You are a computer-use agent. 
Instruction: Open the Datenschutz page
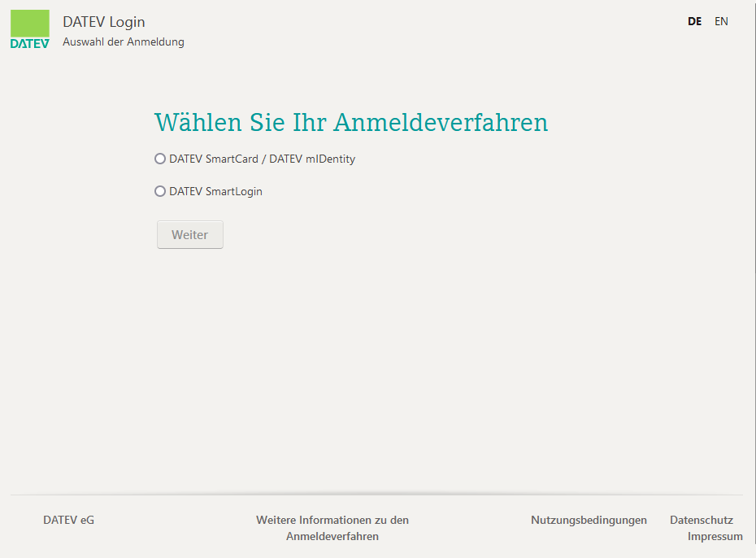[x=701, y=520]
